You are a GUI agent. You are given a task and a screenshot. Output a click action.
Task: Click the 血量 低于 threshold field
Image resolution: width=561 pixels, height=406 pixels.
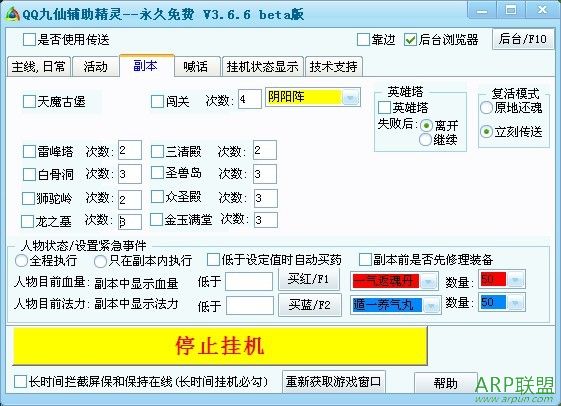pyautogui.click(x=249, y=281)
